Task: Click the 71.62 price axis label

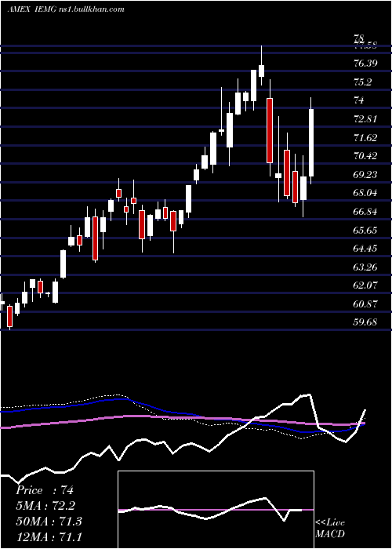Action: click(x=365, y=137)
